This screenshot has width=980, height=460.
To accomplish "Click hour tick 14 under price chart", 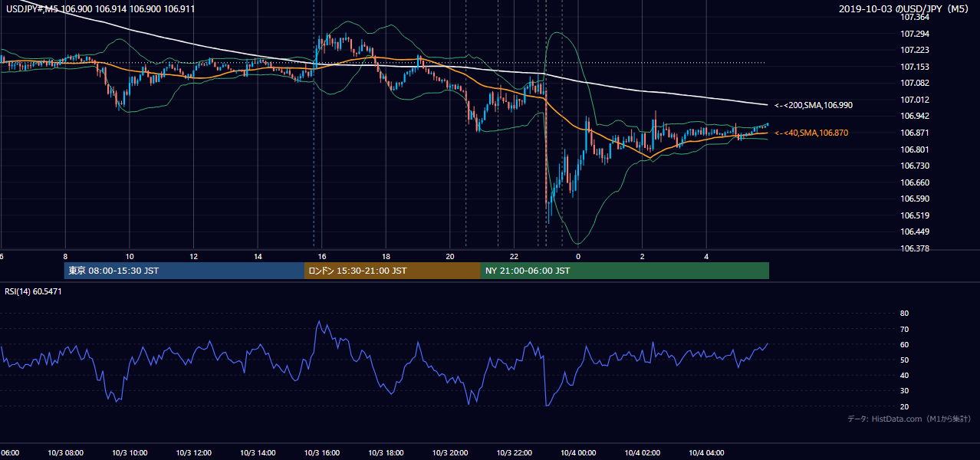I will (x=258, y=256).
